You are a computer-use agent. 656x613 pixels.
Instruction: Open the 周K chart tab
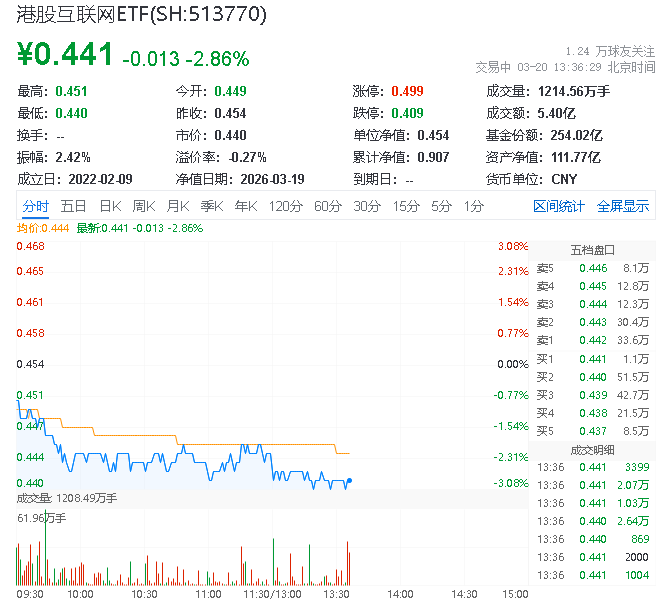[144, 206]
